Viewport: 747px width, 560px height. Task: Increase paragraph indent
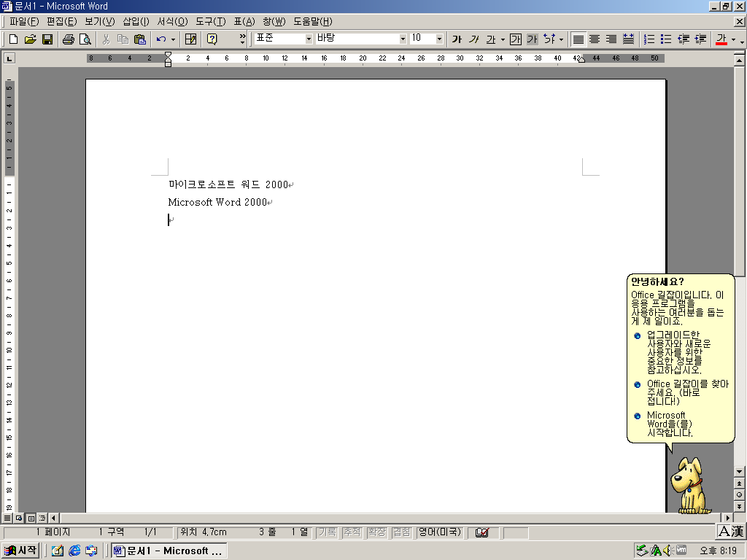point(700,39)
